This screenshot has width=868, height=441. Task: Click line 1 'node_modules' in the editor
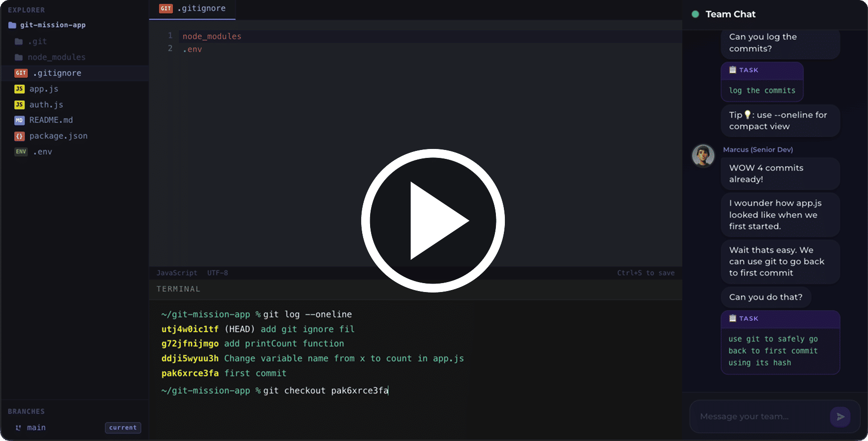pyautogui.click(x=212, y=36)
